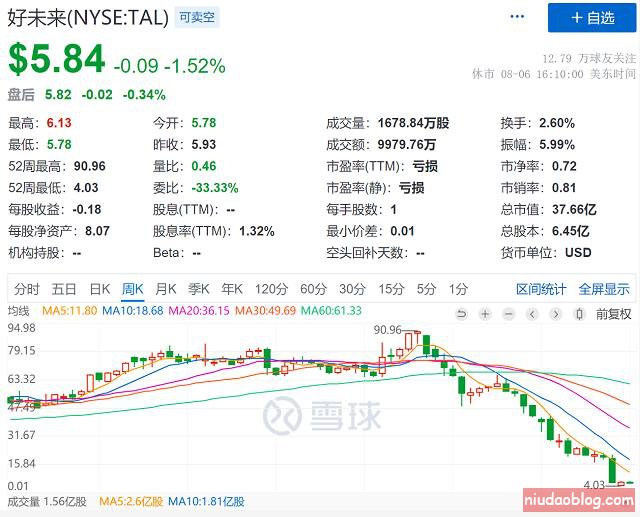Switch to the 15分 interval tab
This screenshot has width=640, height=517.
391,289
